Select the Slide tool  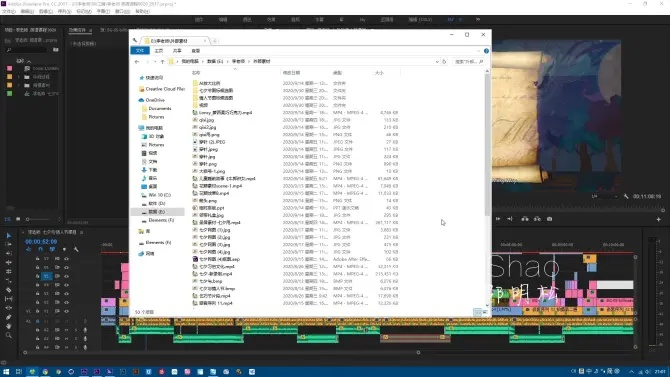[9, 308]
